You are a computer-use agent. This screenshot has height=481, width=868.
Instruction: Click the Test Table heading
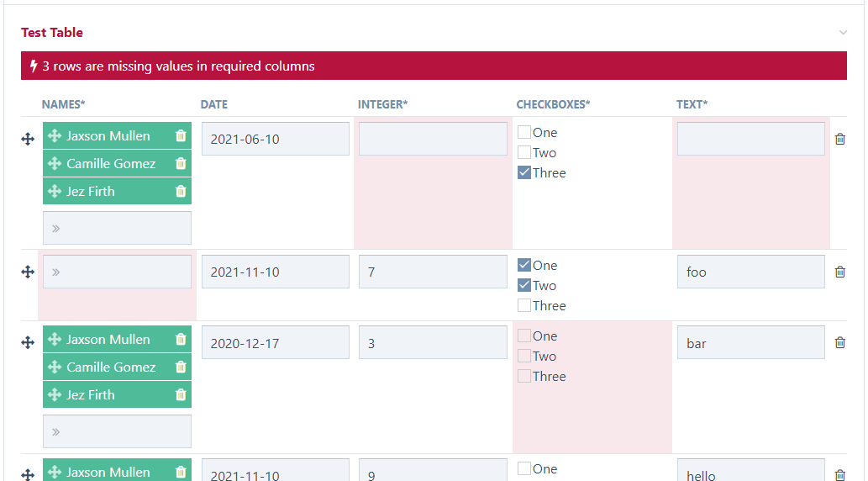tap(52, 33)
